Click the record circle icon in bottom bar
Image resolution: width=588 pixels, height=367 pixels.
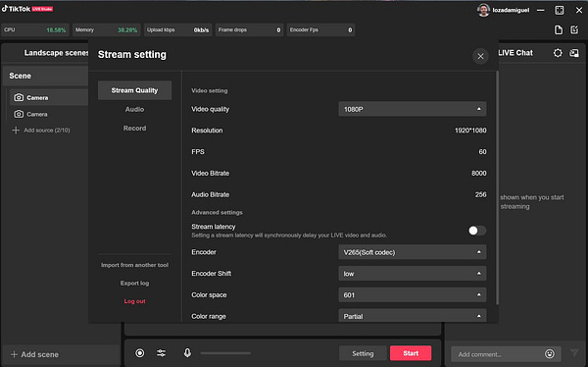[140, 353]
